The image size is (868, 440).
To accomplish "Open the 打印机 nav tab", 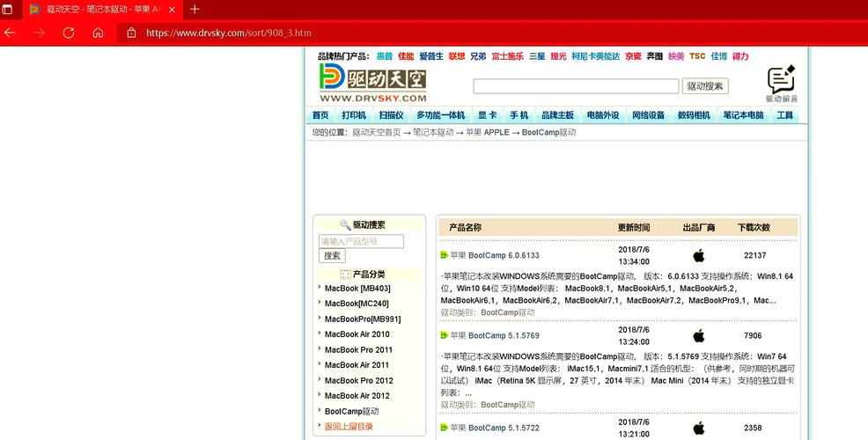I will [x=354, y=115].
